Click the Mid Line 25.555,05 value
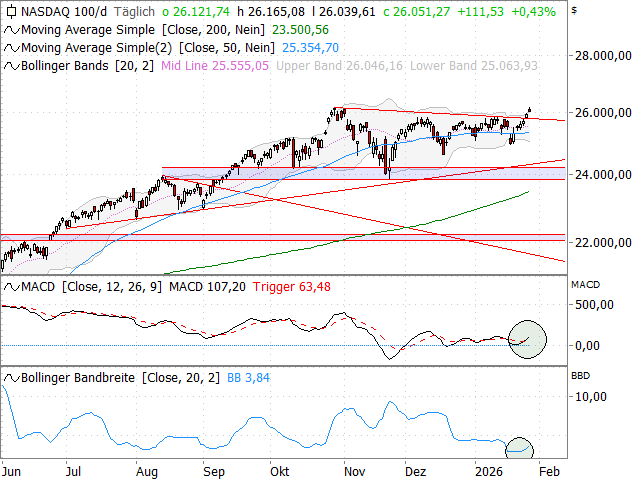Viewport: 640px width, 480px height. 215,66
